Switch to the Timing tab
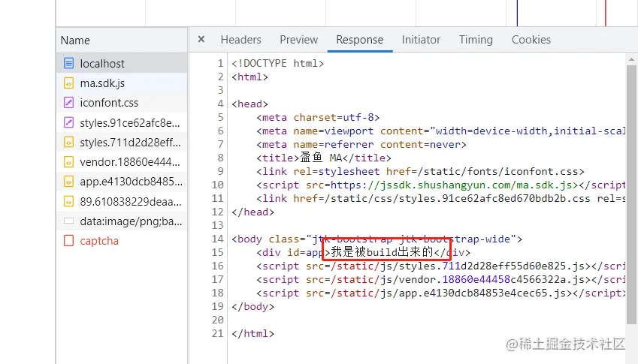The height and width of the screenshot is (364, 638). [x=476, y=40]
